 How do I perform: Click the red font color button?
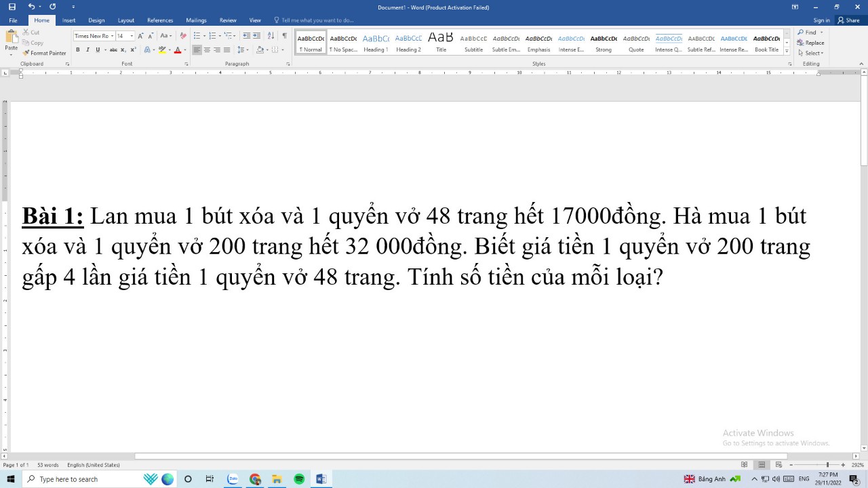point(178,49)
